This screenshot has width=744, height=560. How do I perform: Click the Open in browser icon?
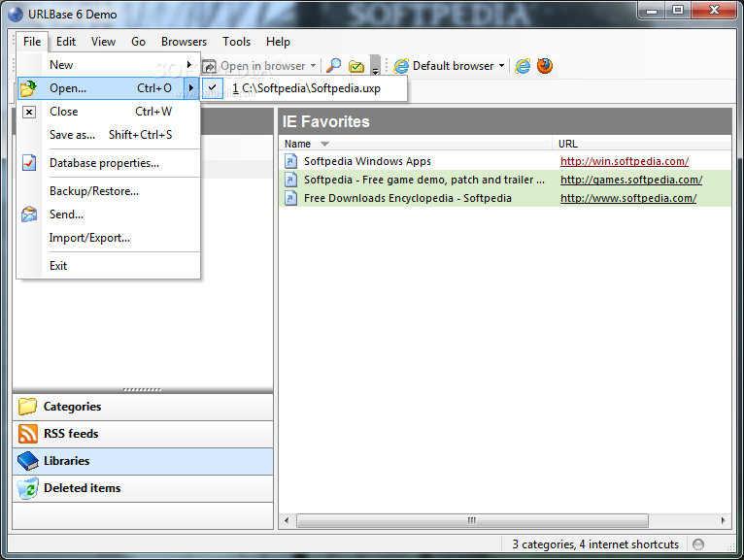[x=209, y=66]
